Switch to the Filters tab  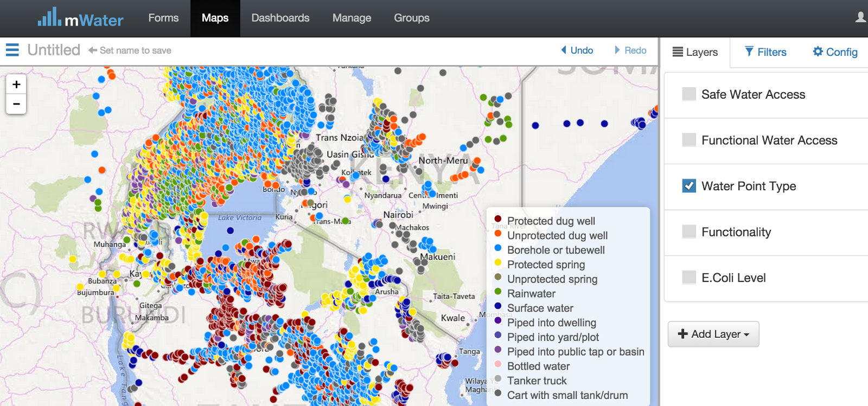[765, 52]
